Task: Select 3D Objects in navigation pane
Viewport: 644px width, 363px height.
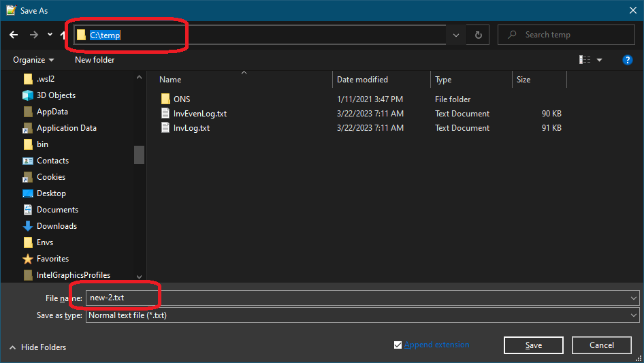Action: pos(56,95)
